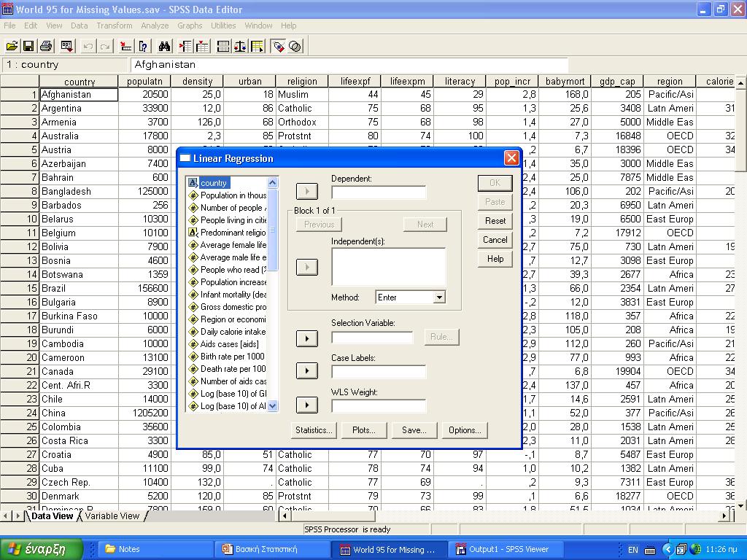Click the Selection Variable field
The width and height of the screenshot is (747, 560).
(x=372, y=338)
